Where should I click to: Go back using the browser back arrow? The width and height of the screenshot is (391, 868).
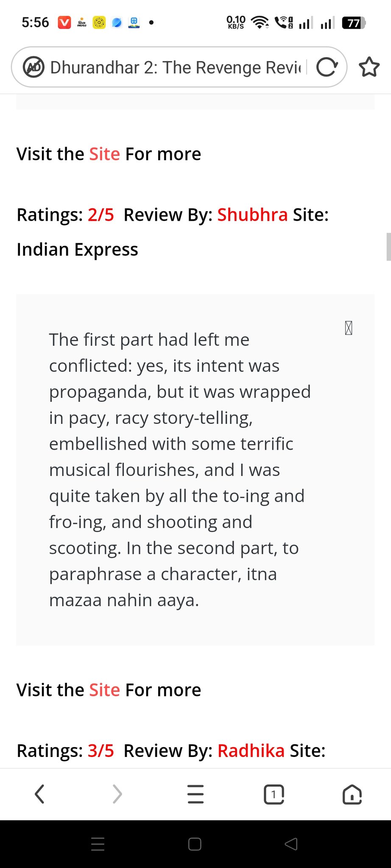pyautogui.click(x=39, y=794)
